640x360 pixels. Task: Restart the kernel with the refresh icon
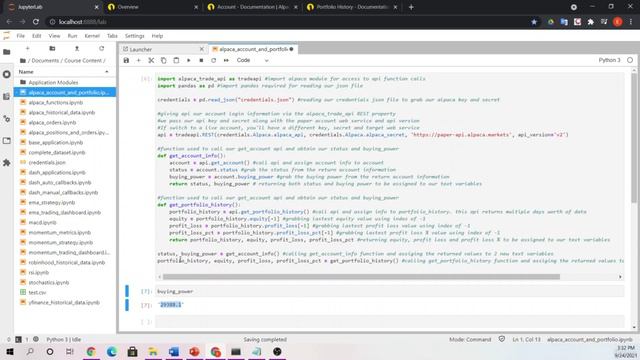[x=213, y=60]
